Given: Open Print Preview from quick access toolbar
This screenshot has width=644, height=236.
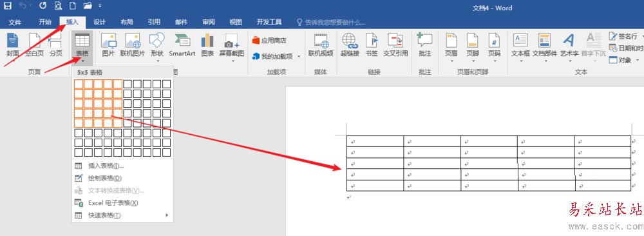Looking at the screenshot, I should point(58,6).
